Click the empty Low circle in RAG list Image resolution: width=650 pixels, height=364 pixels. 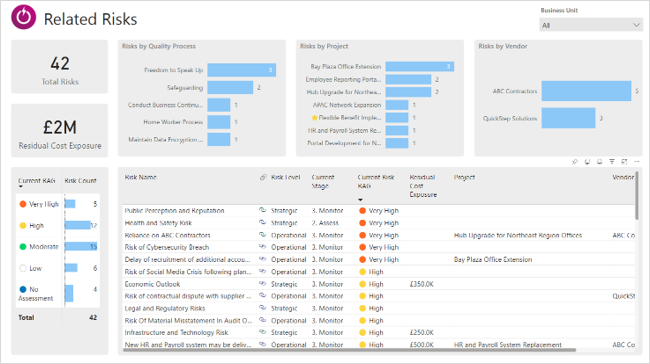[x=23, y=268]
